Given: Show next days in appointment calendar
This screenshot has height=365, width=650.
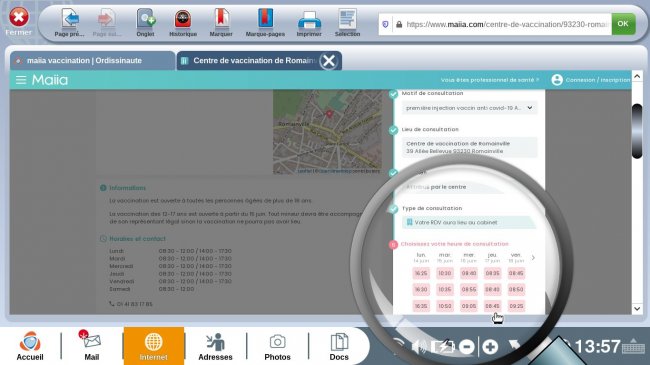Looking at the screenshot, I should pos(533,258).
